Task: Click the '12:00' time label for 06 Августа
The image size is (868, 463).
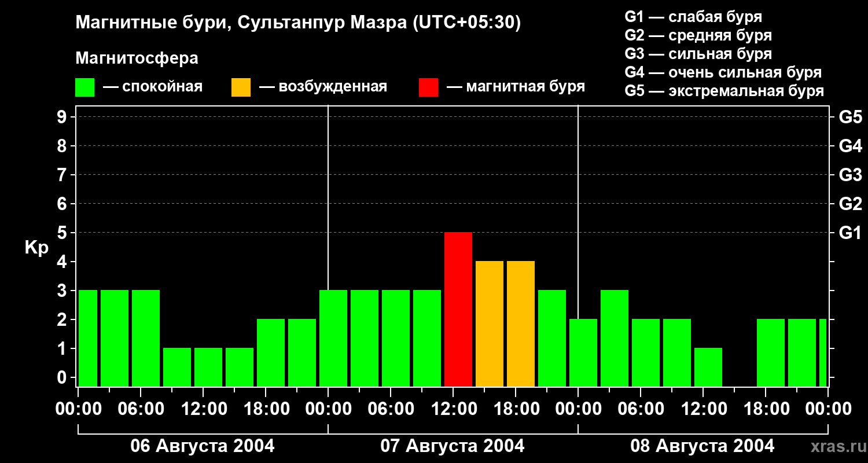Action: point(204,409)
